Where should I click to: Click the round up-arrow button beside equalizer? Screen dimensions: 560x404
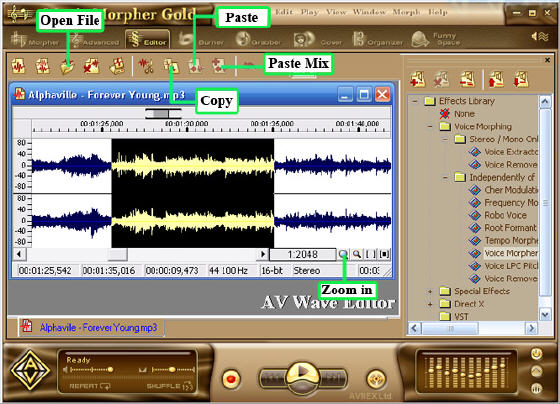(536, 371)
